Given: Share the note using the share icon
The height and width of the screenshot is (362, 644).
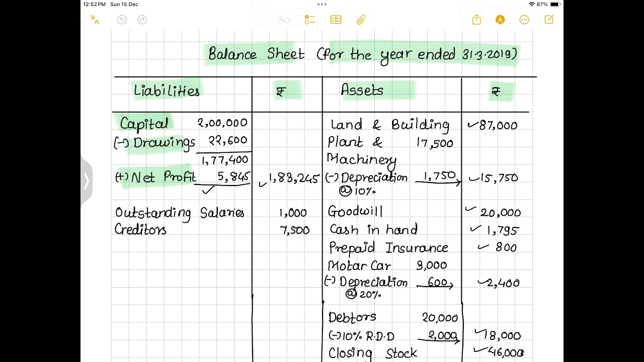Looking at the screenshot, I should click(x=476, y=20).
